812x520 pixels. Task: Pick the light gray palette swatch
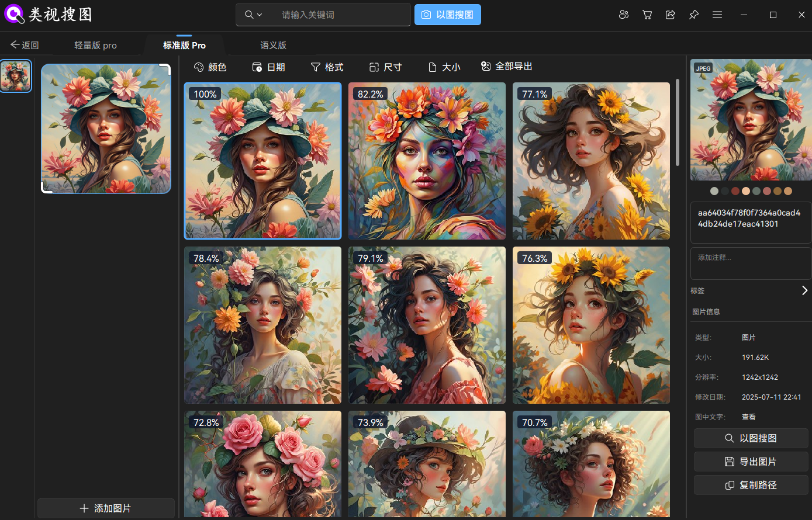[714, 191]
